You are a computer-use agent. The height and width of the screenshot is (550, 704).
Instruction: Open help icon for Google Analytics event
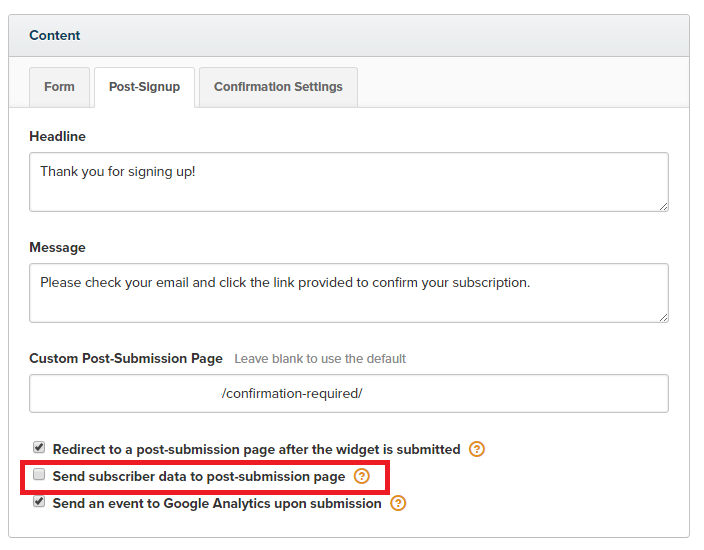(398, 503)
